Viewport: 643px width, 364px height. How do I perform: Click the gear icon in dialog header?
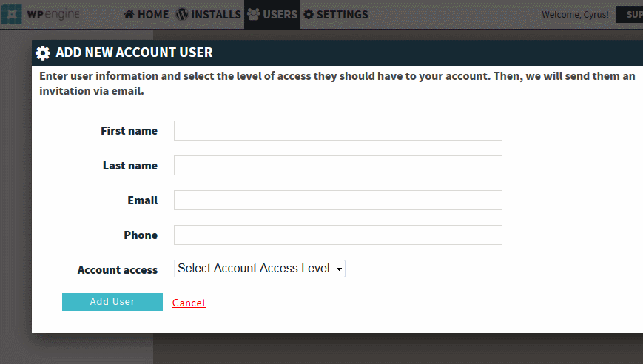coord(43,53)
